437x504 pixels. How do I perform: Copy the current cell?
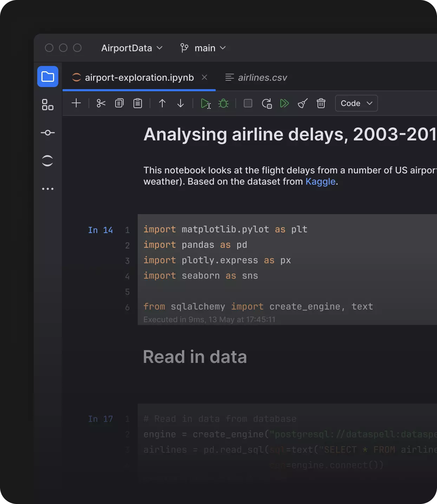(x=119, y=103)
